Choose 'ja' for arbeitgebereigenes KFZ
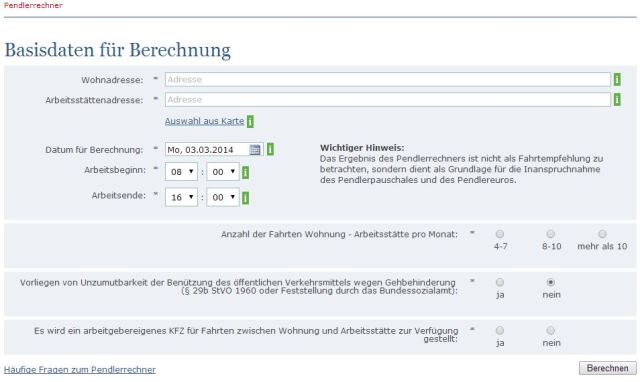640x382 pixels. coord(500,330)
